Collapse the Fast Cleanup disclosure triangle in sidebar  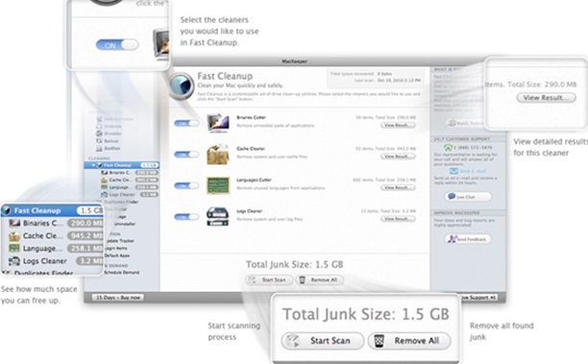(x=93, y=165)
